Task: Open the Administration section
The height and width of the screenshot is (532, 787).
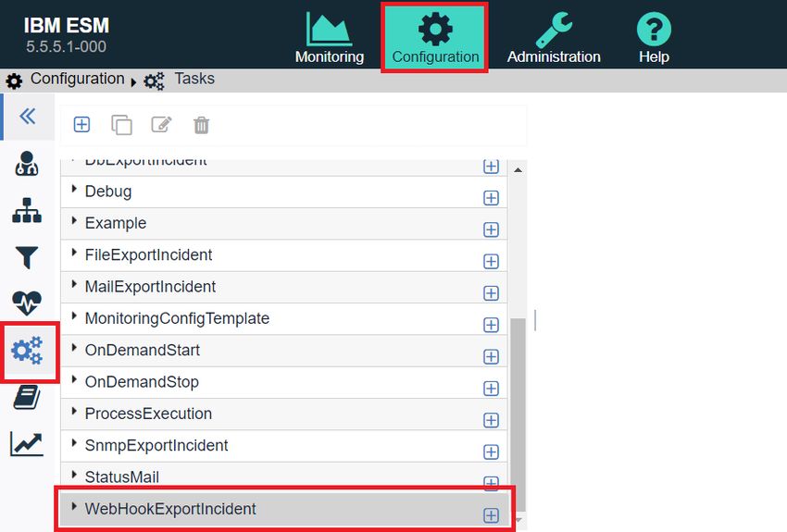Action: [x=554, y=38]
